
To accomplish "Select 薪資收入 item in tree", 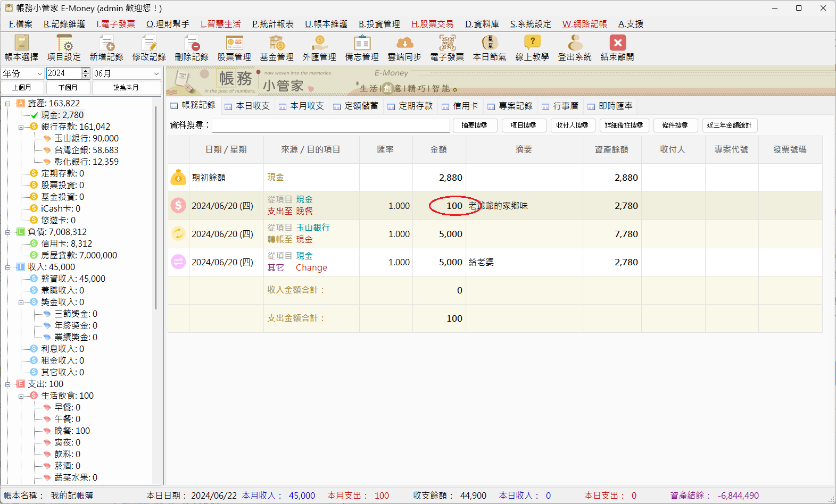I will click(x=73, y=279).
